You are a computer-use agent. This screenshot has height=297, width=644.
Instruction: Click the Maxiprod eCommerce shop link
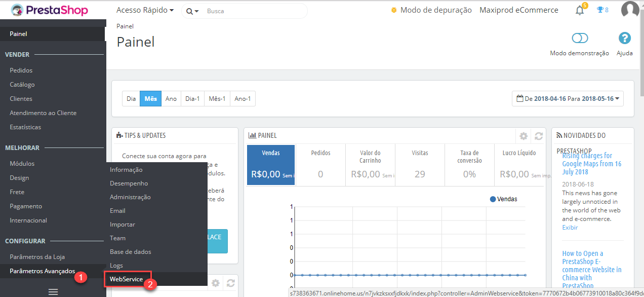(519, 10)
